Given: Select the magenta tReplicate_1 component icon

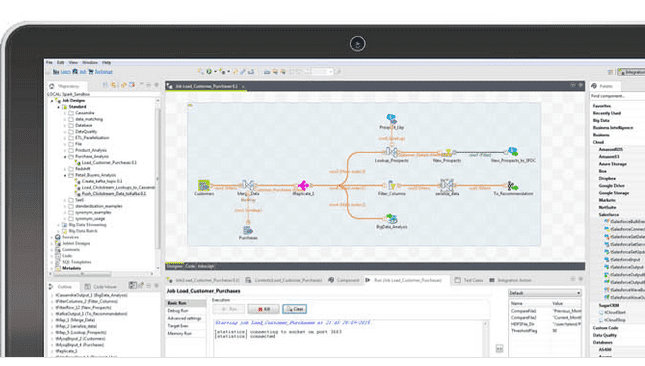Looking at the screenshot, I should coord(304,185).
